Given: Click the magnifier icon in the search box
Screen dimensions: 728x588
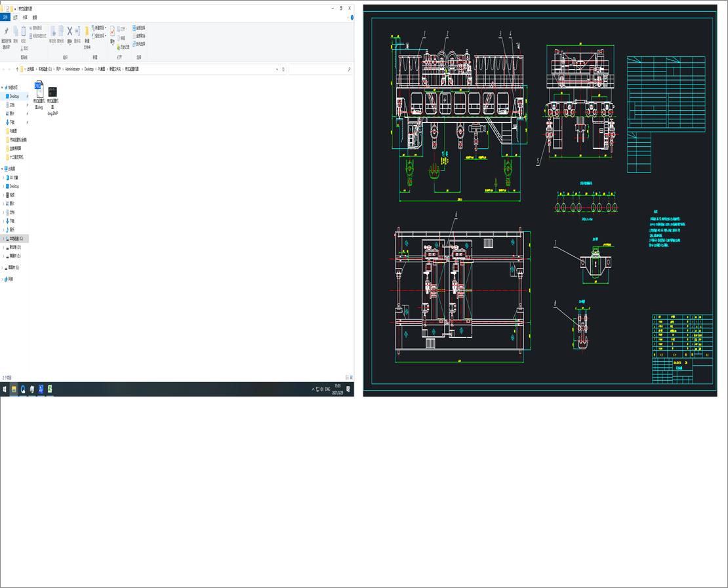Looking at the screenshot, I should (x=349, y=69).
